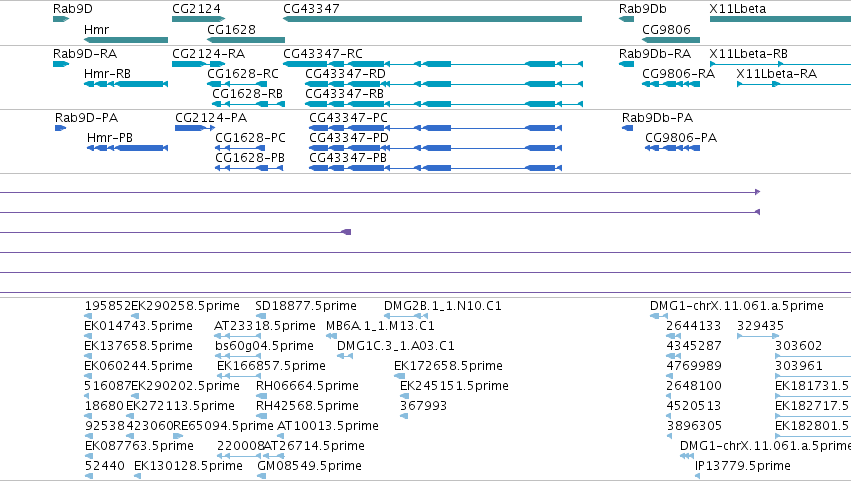The height and width of the screenshot is (481, 851).
Task: Select protein CG1628-PC label
Action: 250,138
